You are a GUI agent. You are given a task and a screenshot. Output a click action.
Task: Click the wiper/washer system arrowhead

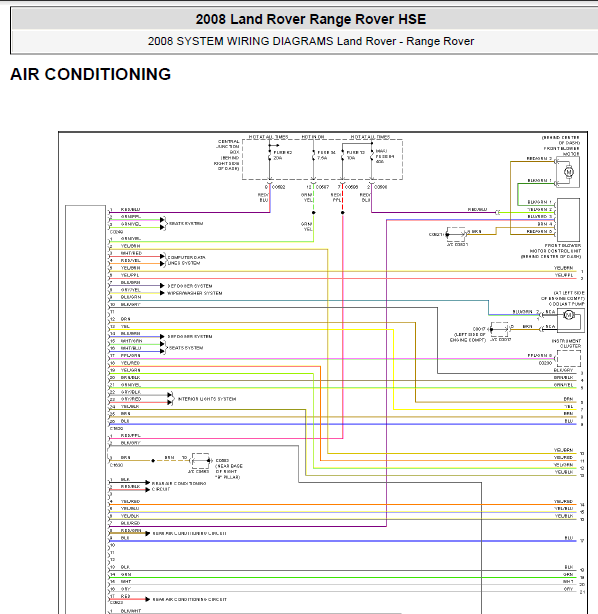click(x=162, y=293)
